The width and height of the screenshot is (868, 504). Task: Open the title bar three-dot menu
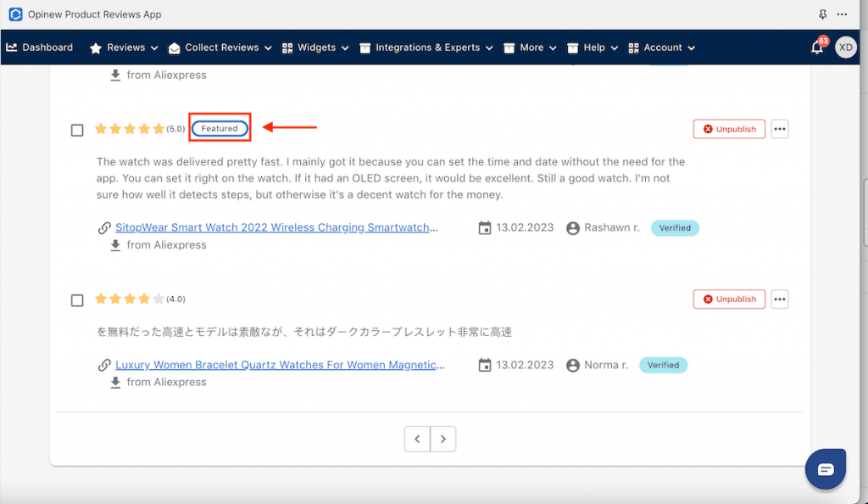(842, 14)
